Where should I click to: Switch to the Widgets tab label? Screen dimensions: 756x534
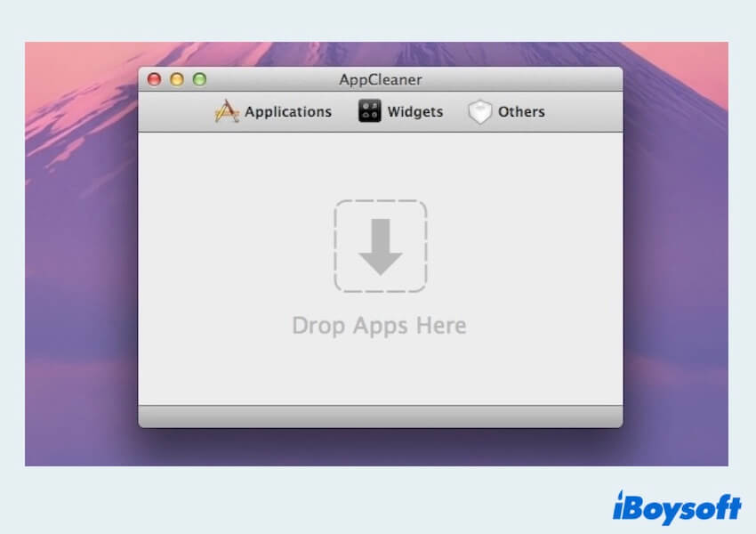(x=415, y=112)
